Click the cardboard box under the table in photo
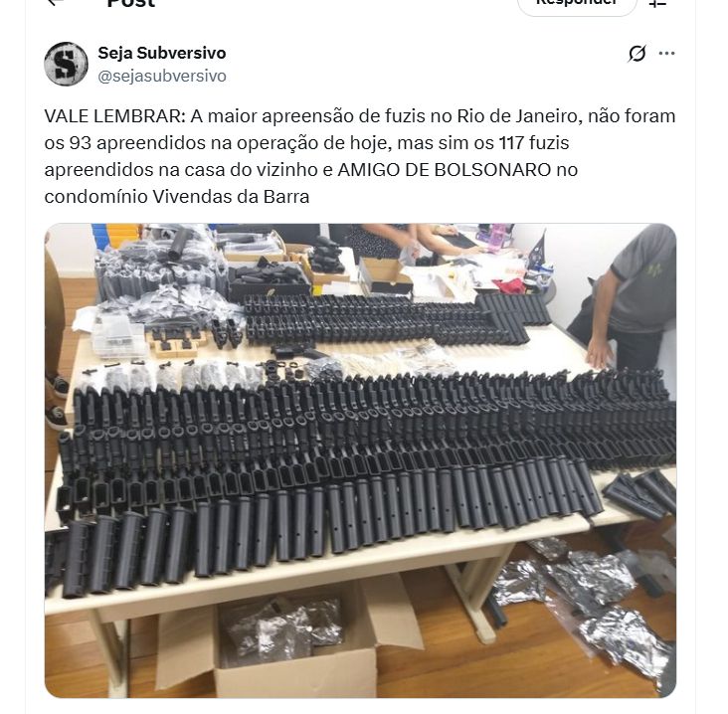Image resolution: width=728 pixels, height=714 pixels. (x=287, y=643)
